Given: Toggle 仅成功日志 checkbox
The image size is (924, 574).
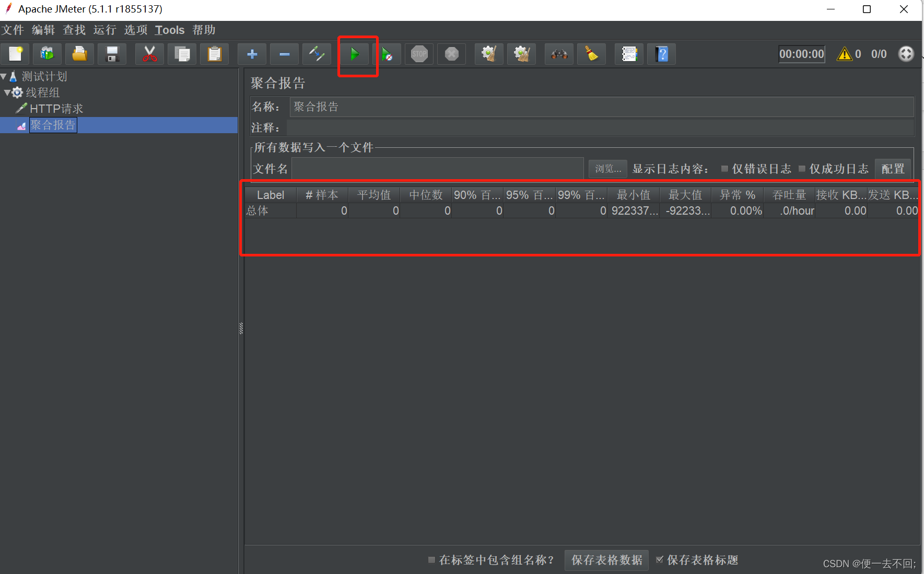Looking at the screenshot, I should click(802, 168).
